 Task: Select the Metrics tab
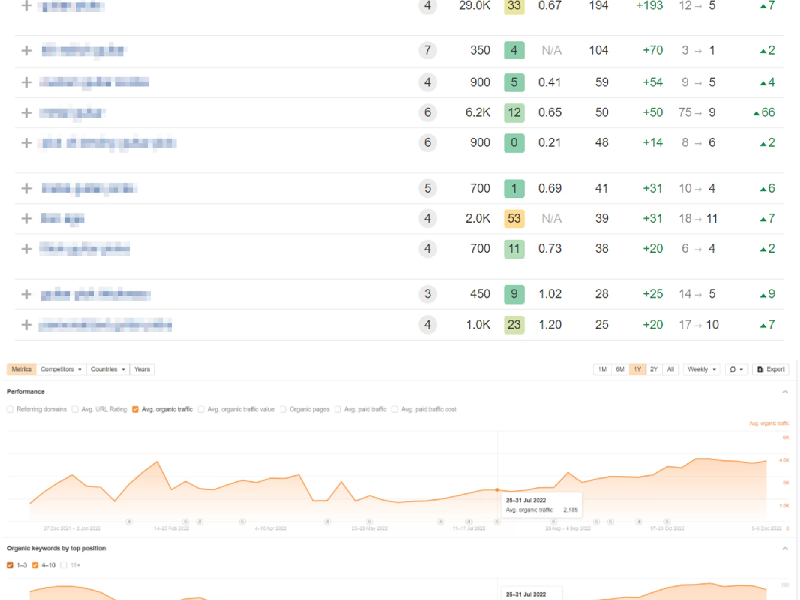(21, 369)
